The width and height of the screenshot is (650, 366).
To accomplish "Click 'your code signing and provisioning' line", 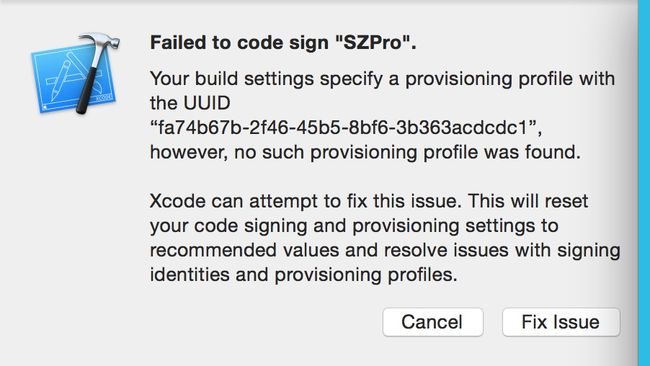I will (x=354, y=226).
